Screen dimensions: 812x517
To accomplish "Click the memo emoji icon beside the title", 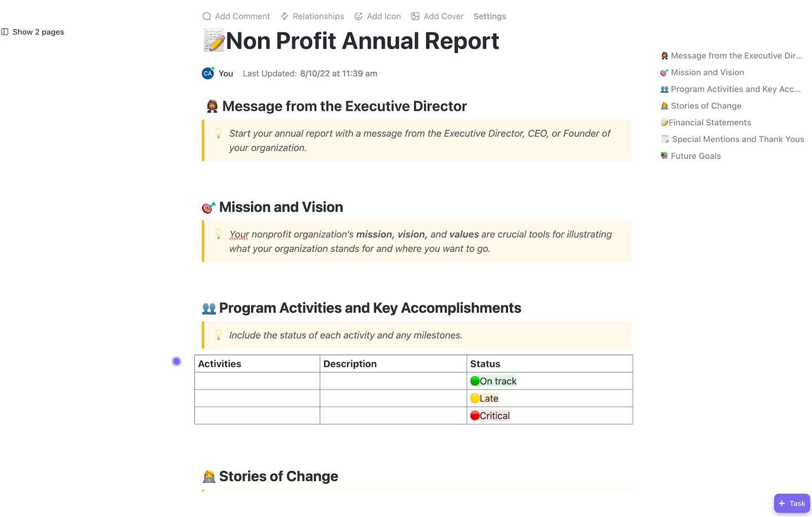I will (x=214, y=41).
